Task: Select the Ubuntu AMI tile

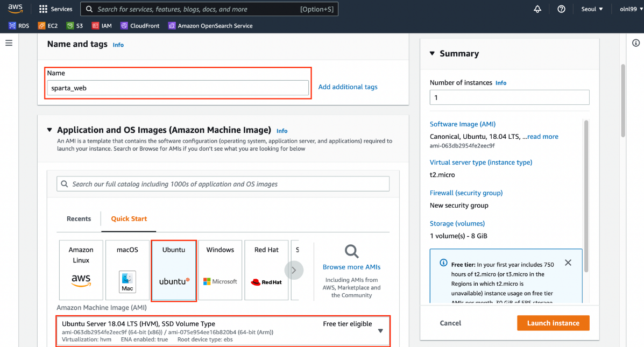Action: pyautogui.click(x=174, y=271)
